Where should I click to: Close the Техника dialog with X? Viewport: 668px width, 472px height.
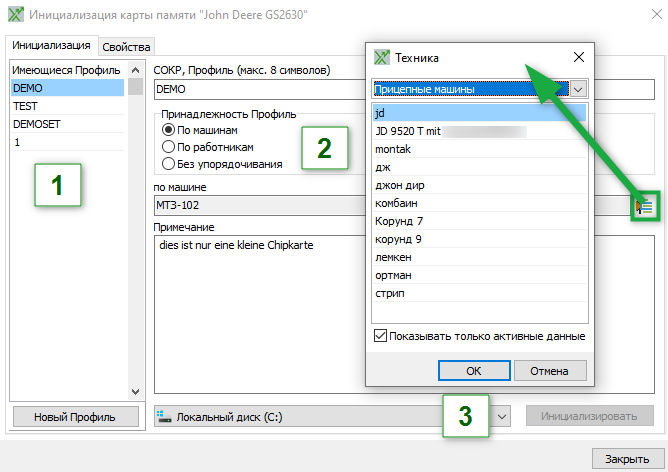click(579, 57)
